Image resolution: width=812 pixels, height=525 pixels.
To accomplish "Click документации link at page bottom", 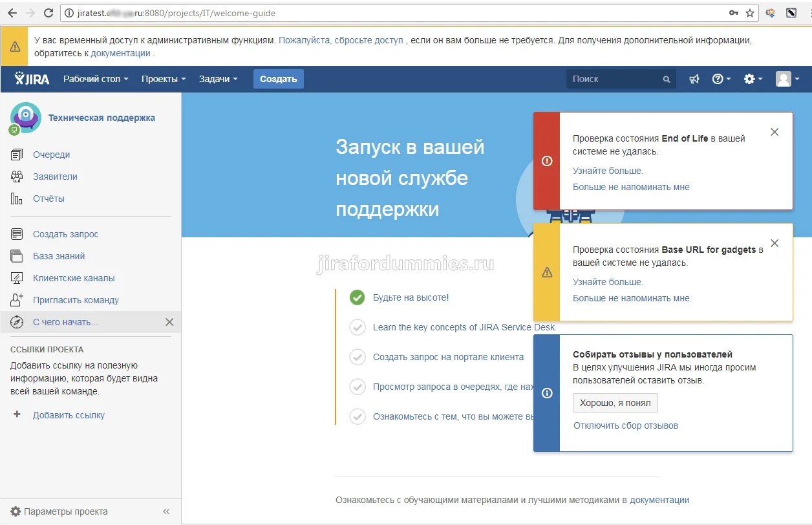I will 659,500.
